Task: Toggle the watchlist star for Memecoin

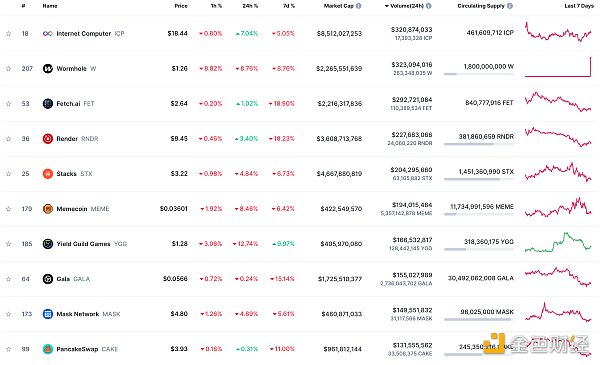Action: point(8,209)
